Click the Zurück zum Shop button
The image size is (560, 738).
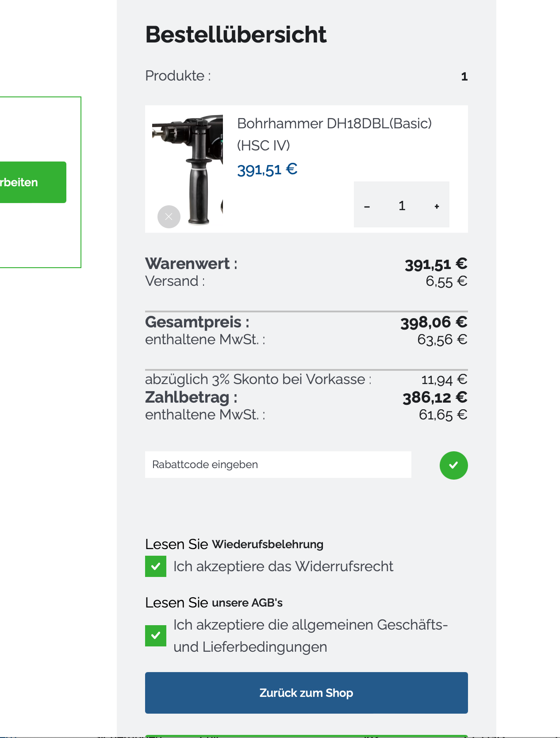306,692
